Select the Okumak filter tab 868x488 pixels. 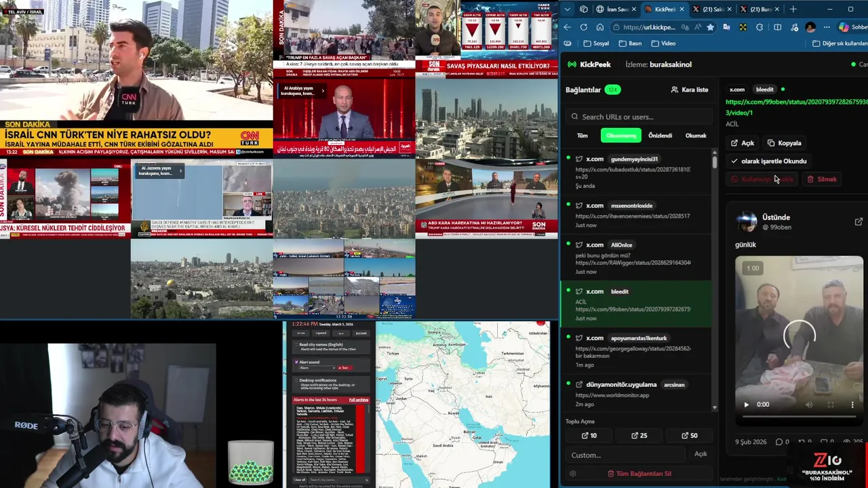tap(696, 136)
